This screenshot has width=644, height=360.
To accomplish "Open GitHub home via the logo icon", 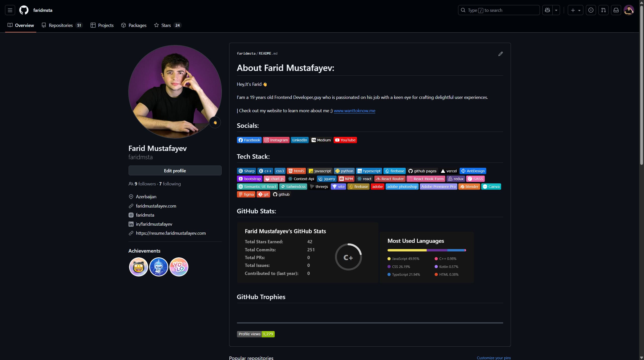I will click(x=24, y=10).
